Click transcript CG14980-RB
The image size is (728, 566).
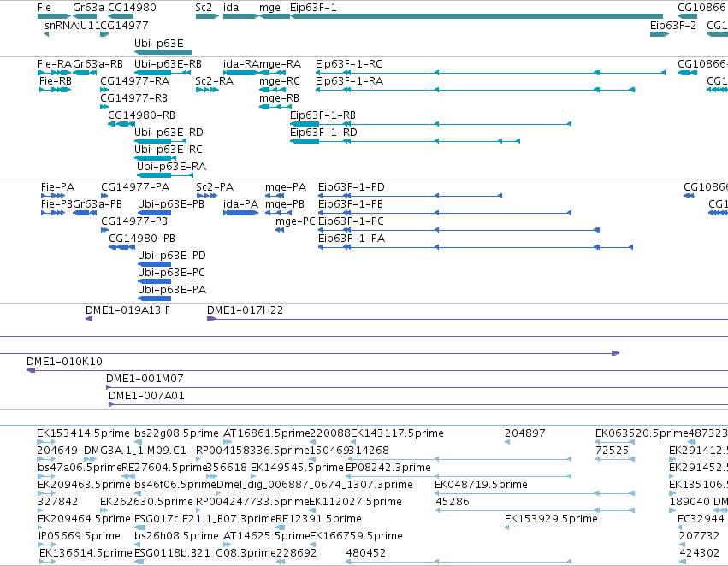coord(121,124)
